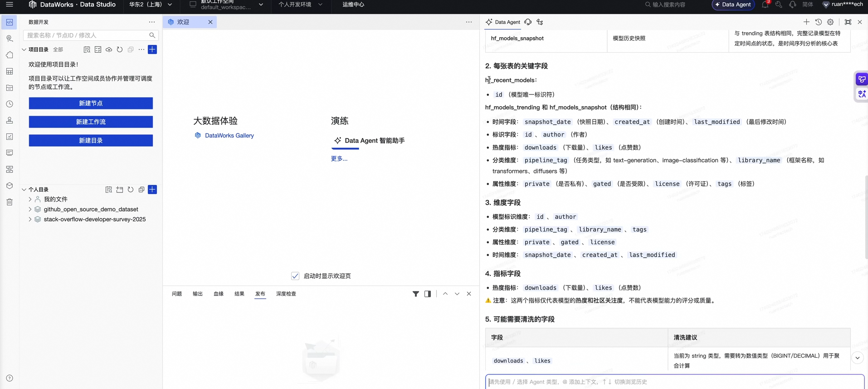
Task: Open the cube package icon in sidebar
Action: 10,186
